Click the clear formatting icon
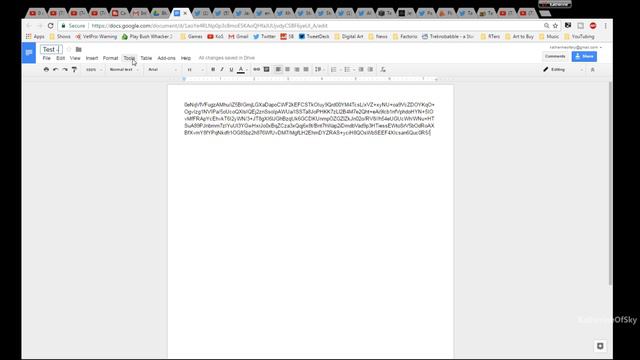Image resolution: width=640 pixels, height=360 pixels. pos(383,70)
